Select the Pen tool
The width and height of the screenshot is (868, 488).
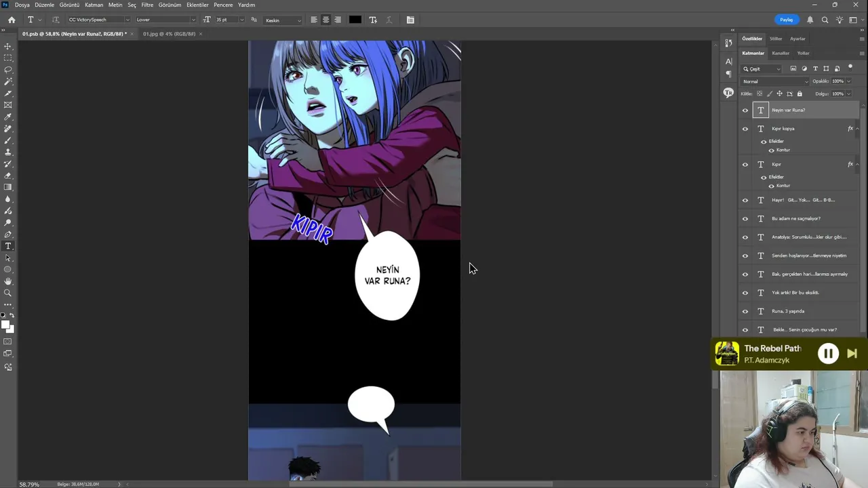coord(8,235)
